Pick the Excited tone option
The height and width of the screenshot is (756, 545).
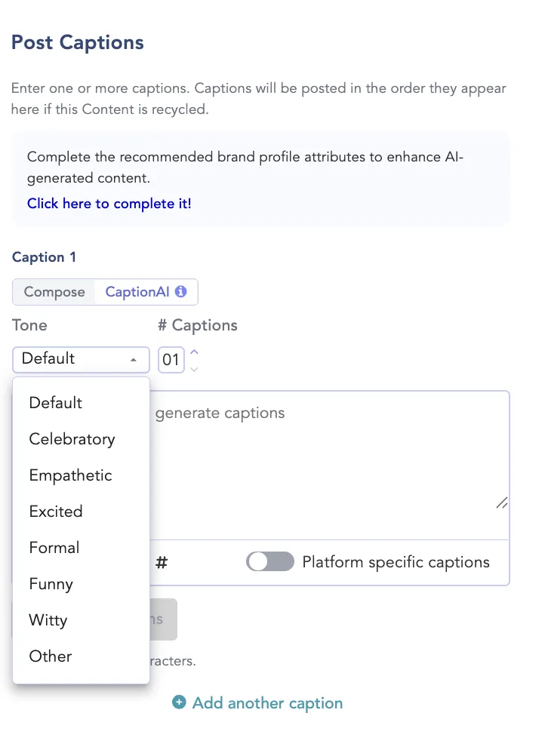click(56, 512)
